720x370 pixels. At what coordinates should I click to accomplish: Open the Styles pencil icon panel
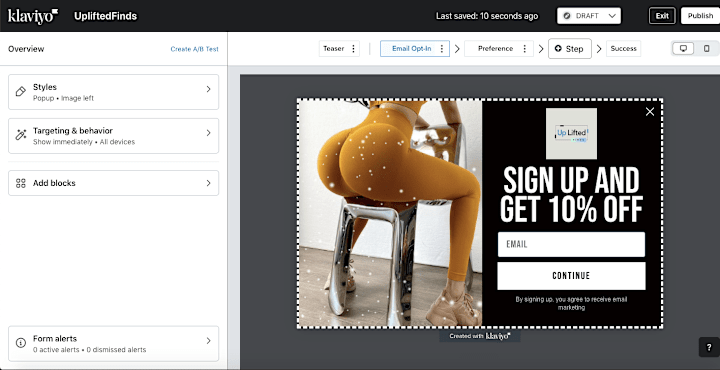point(21,91)
